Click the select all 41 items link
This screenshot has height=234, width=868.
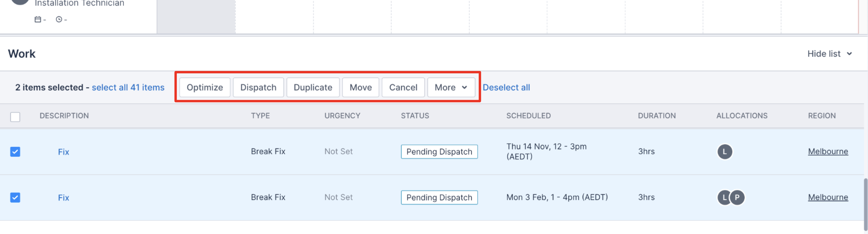tap(128, 88)
